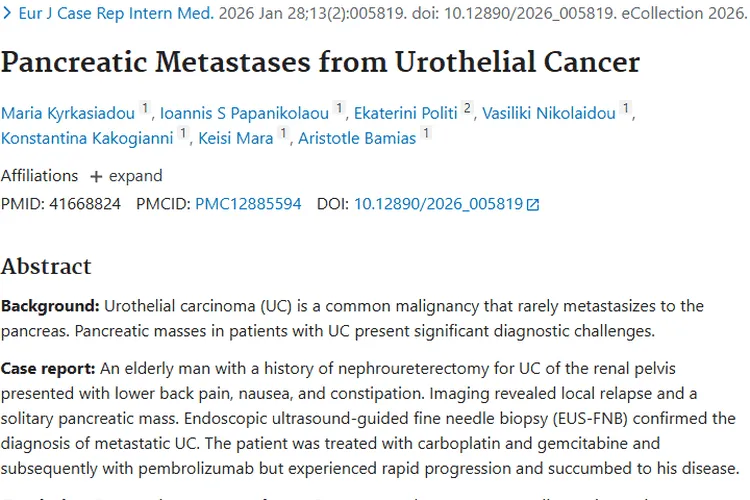Click the external link icon after DOI
Screen dimensions: 750x500
[x=533, y=205]
